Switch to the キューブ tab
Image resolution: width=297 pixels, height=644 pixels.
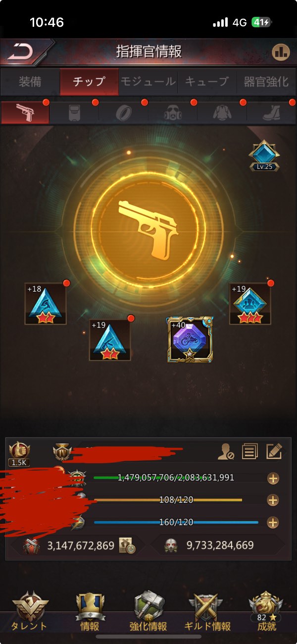coord(206,82)
